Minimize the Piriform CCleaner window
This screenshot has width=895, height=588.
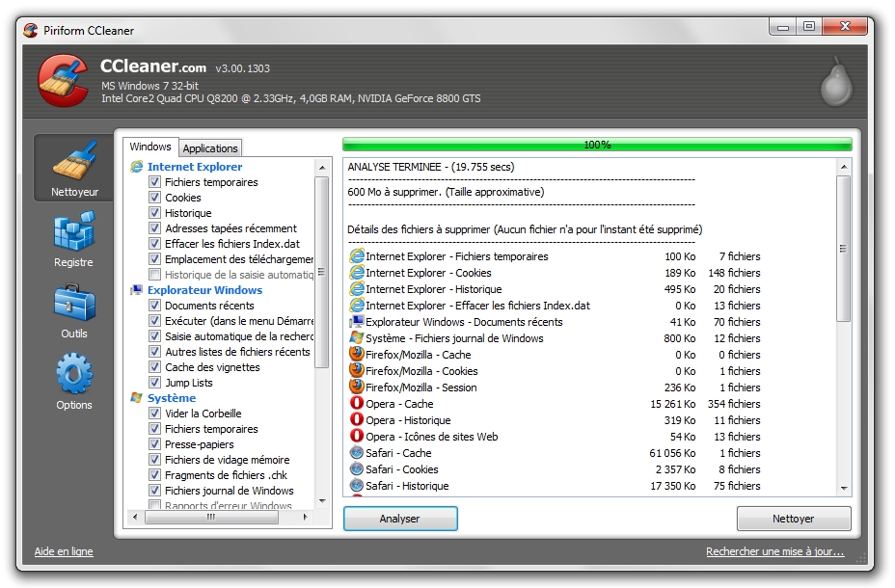pyautogui.click(x=783, y=27)
